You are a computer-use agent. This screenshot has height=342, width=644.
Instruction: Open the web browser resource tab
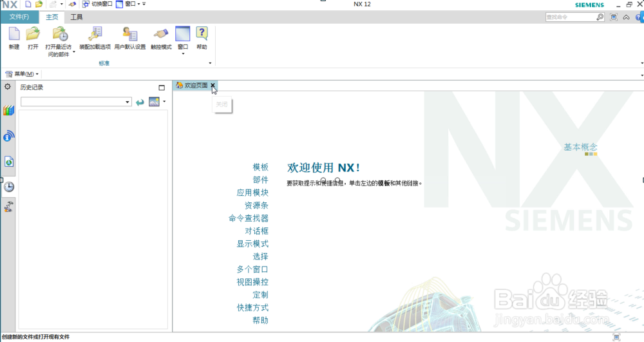(x=8, y=162)
